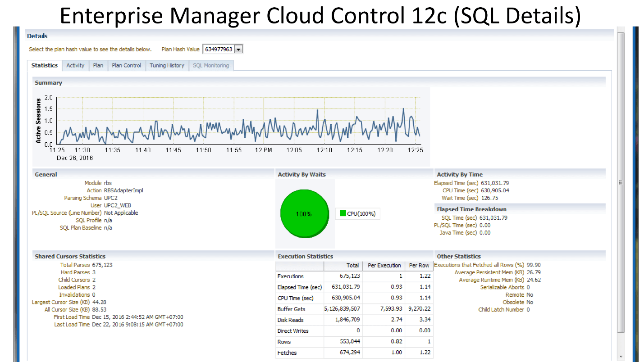Click the Average Persistent Mem value 26.79
Image resolution: width=644 pixels, height=362 pixels.
point(534,272)
